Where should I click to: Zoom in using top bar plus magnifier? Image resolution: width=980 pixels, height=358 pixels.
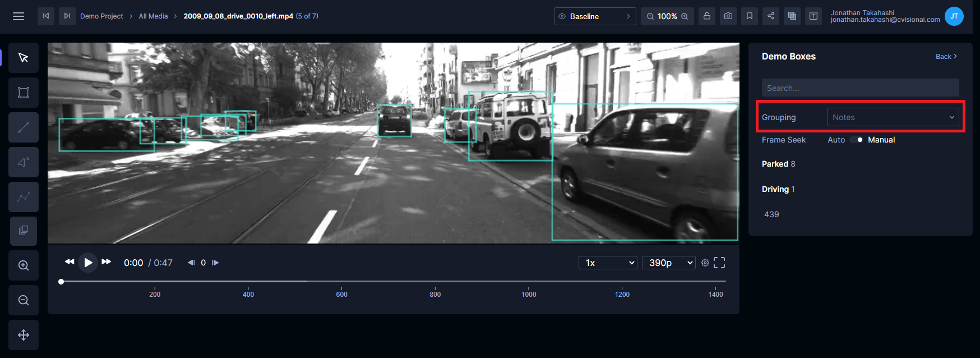(685, 16)
